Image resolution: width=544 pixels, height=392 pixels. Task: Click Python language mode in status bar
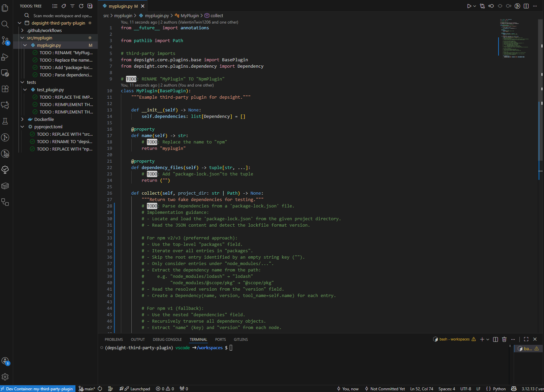pyautogui.click(x=499, y=389)
